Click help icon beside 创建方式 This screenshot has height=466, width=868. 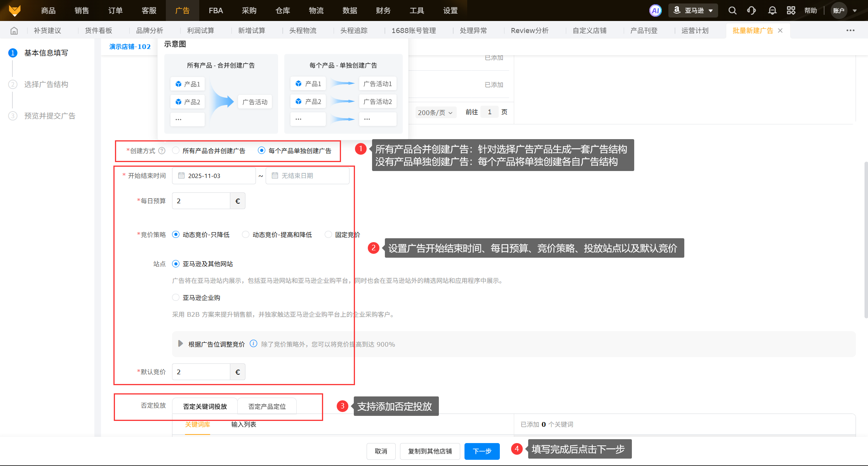pos(162,151)
